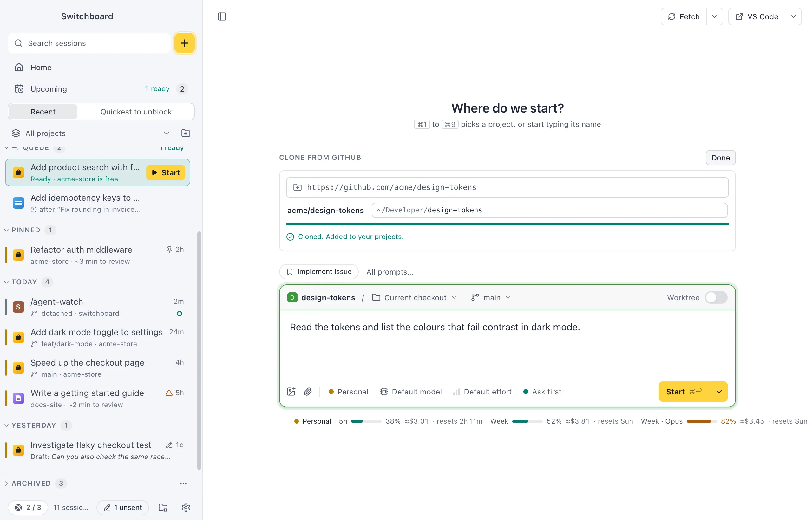Click the Implement issue prompt chip
Screen dimensions: 812x520
319,272
